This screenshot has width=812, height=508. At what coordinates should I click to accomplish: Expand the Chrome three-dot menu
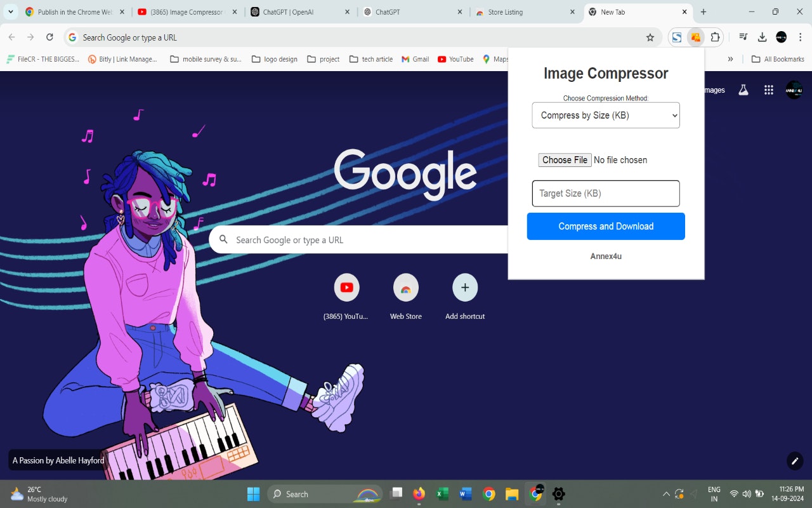[x=801, y=37]
